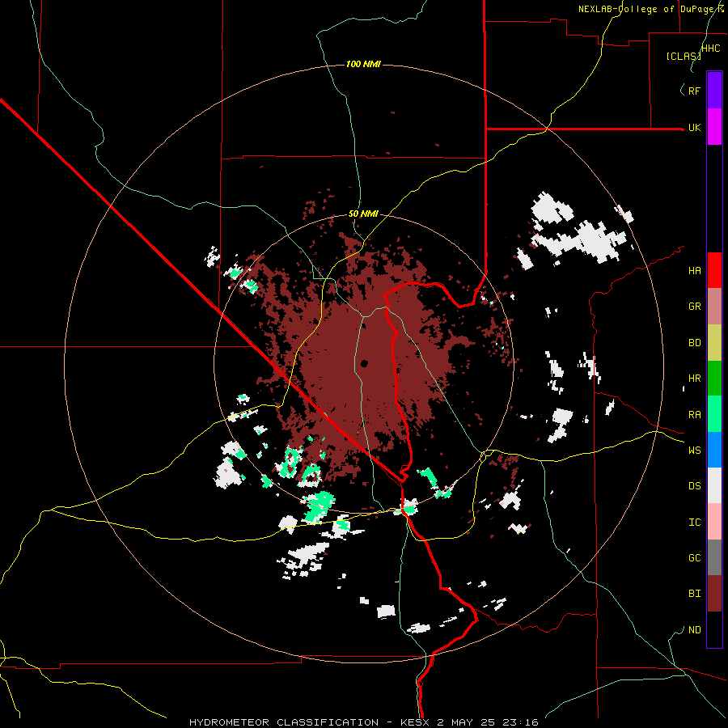Click the 50 NMI range ring label
728x728 pixels.
coord(363,214)
